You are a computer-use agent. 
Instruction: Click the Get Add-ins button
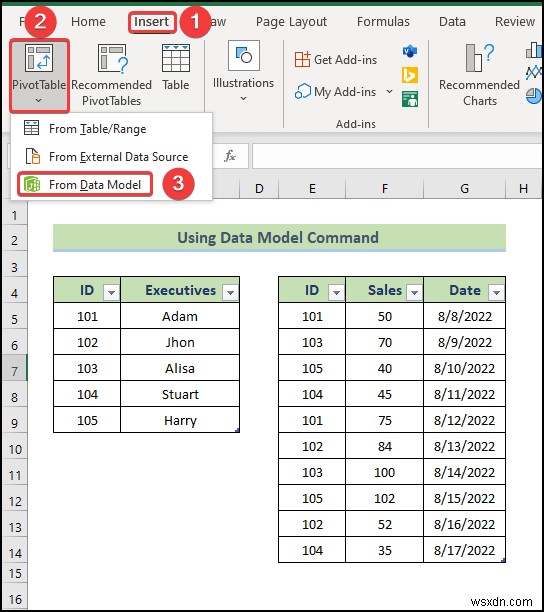point(336,60)
